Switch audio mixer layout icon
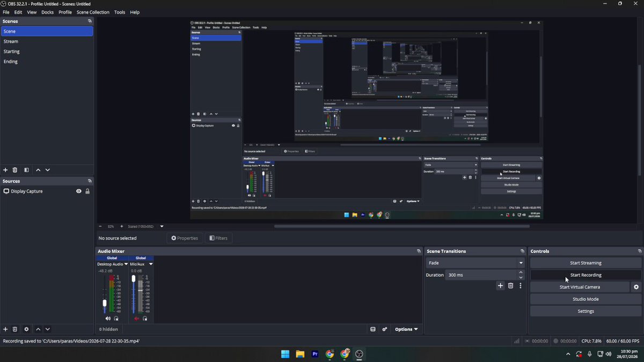644x362 pixels. (x=373, y=329)
